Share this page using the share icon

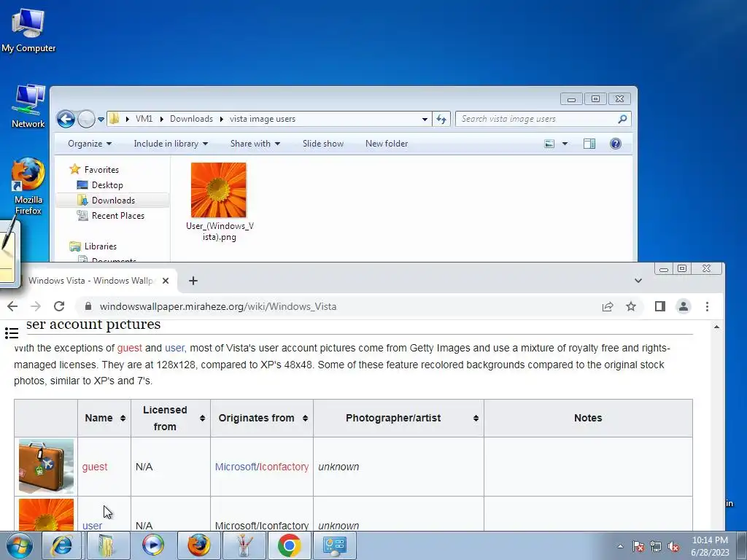(608, 306)
